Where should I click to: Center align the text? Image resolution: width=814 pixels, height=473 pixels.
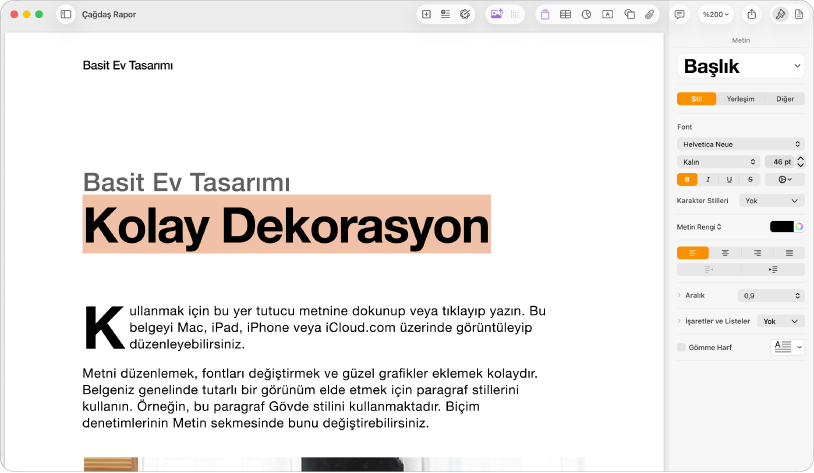[x=725, y=253]
